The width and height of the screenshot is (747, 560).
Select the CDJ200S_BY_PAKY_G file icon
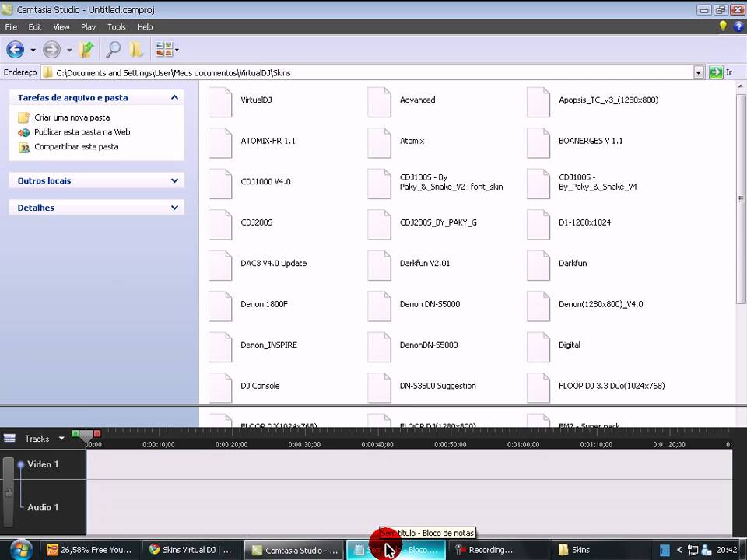(x=380, y=224)
